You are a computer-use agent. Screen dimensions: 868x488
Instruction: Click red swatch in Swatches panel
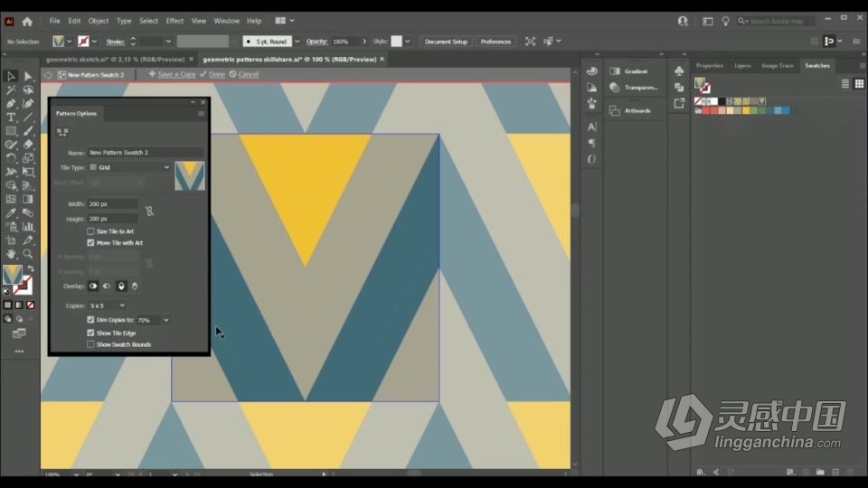coord(706,110)
